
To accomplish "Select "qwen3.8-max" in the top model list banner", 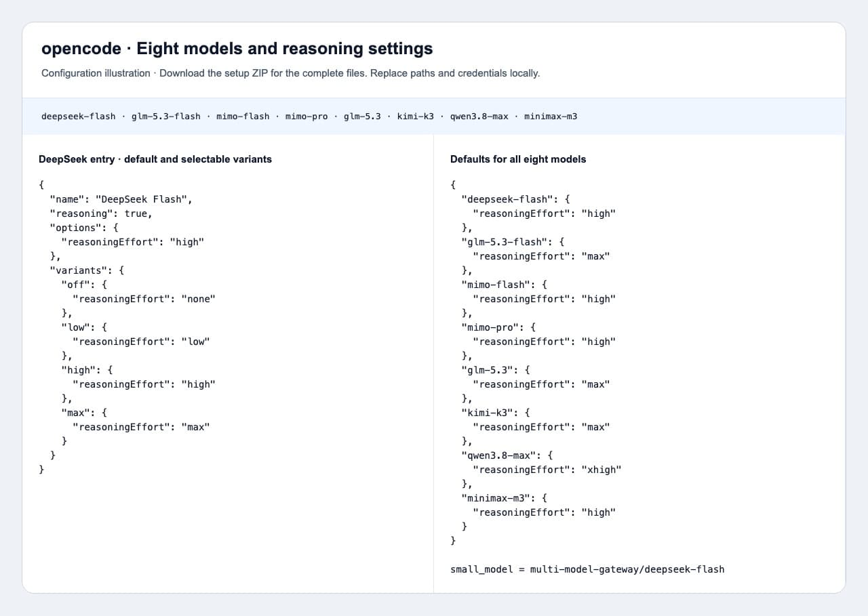I will tap(479, 116).
